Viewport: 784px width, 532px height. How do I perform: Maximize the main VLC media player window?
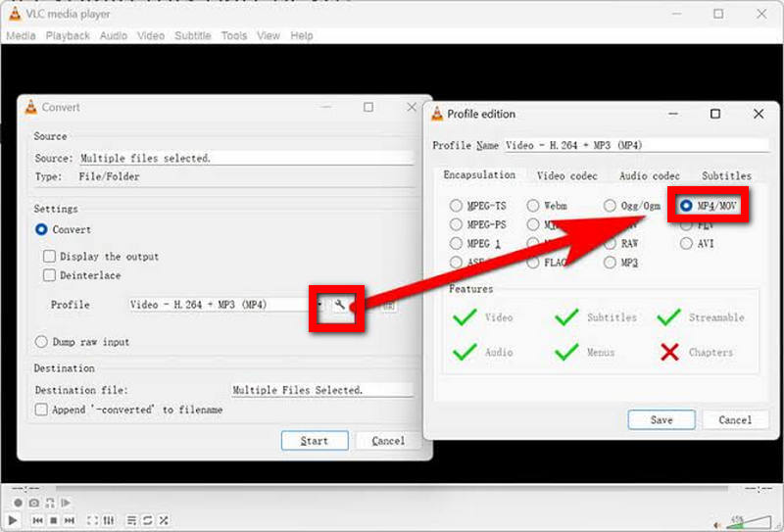pyautogui.click(x=718, y=14)
